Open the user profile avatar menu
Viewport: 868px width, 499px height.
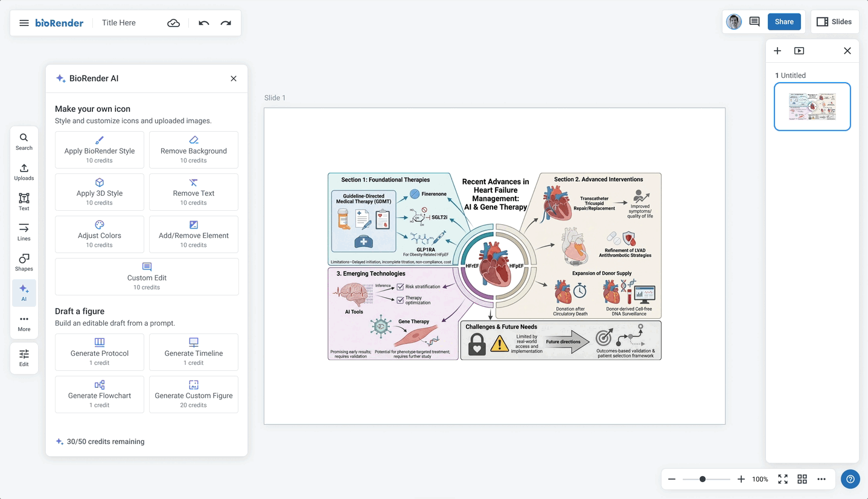734,22
